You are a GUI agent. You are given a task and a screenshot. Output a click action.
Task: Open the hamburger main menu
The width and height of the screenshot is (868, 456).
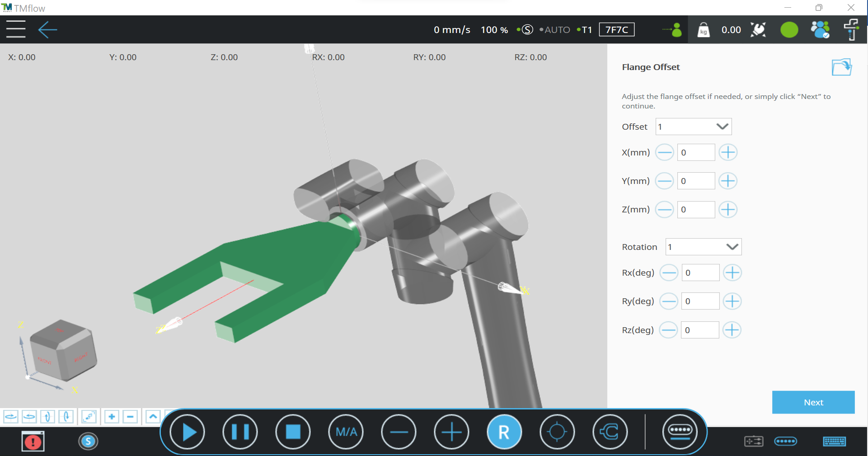(x=16, y=30)
